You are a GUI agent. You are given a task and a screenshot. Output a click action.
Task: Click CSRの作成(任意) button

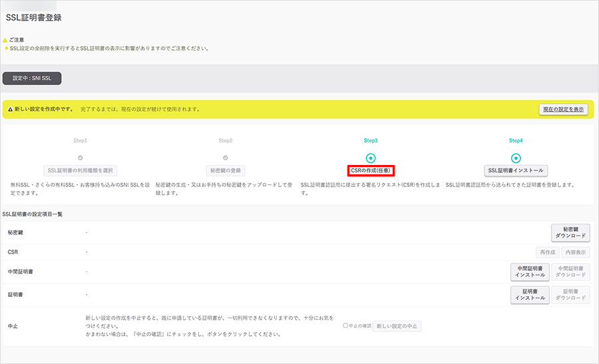point(371,170)
